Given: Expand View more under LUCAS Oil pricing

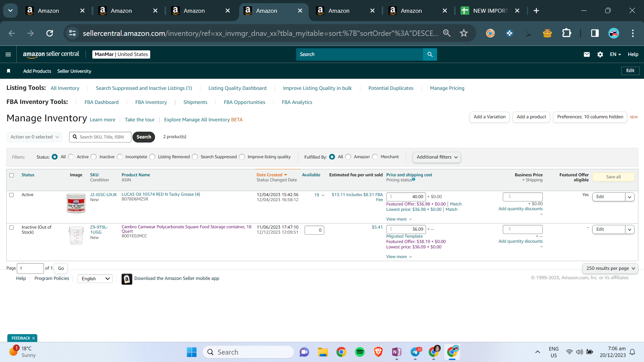Looking at the screenshot, I should 399,219.
